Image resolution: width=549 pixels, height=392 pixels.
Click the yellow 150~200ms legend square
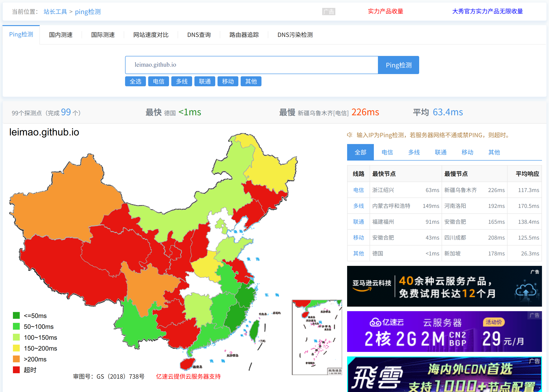(x=16, y=348)
